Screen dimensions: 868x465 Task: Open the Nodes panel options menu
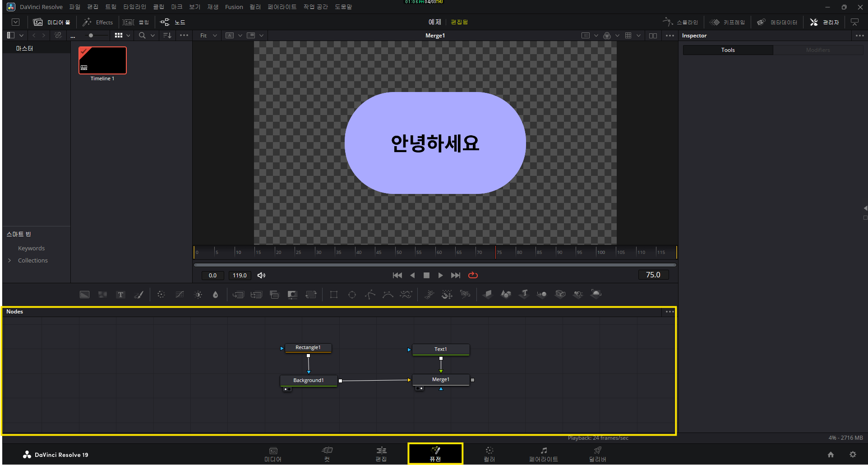669,311
